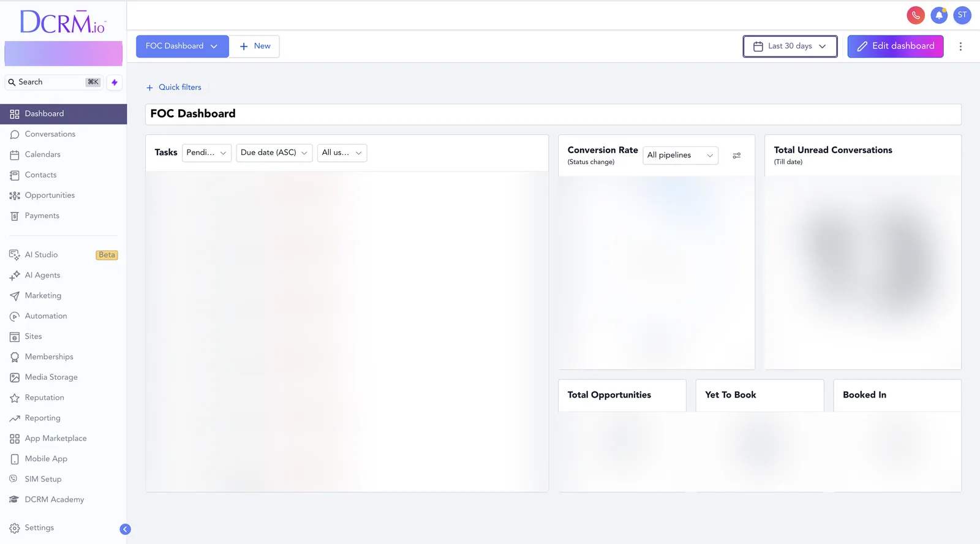The image size is (980, 544).
Task: Click the Memberships badge icon
Action: coord(15,357)
